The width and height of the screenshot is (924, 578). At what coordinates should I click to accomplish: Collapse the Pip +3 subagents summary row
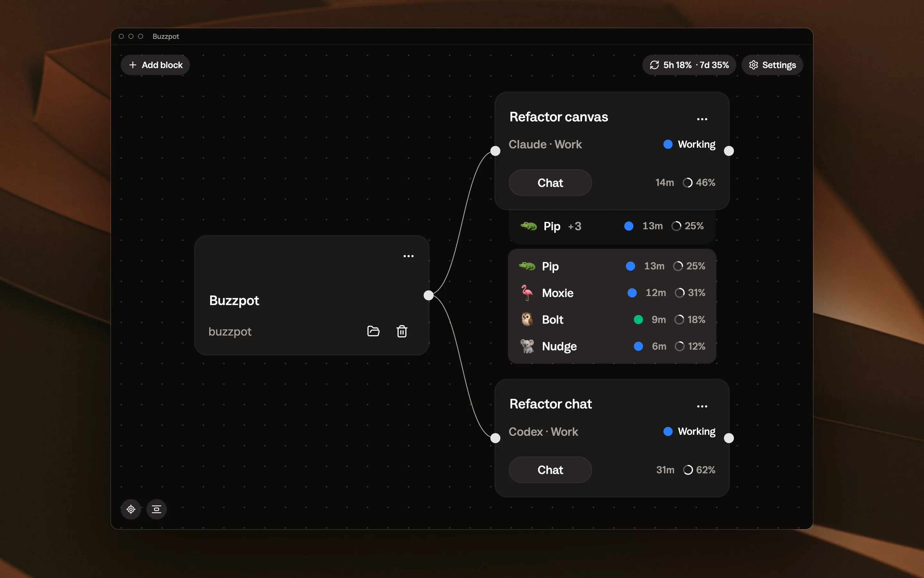click(612, 226)
